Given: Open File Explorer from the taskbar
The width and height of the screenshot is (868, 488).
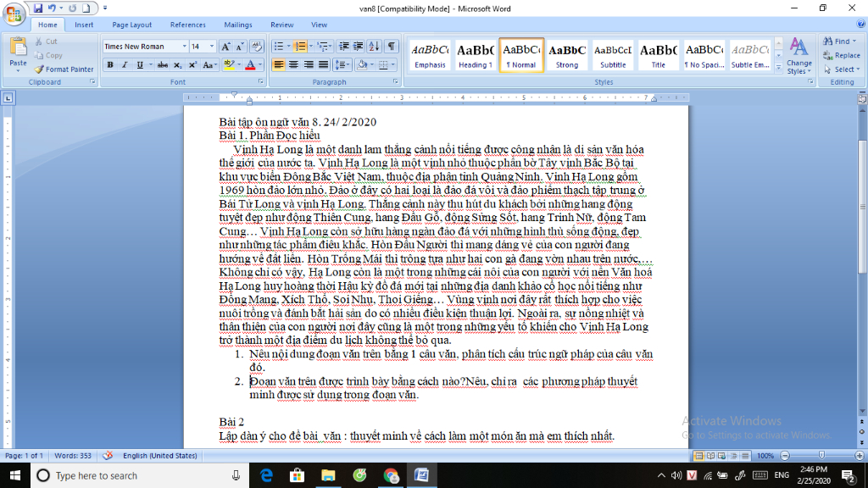Looking at the screenshot, I should [328, 475].
